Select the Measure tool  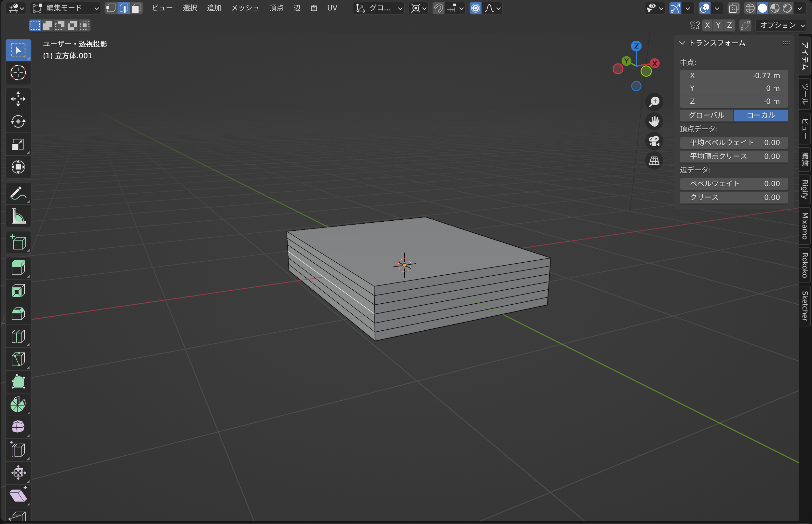click(x=18, y=216)
